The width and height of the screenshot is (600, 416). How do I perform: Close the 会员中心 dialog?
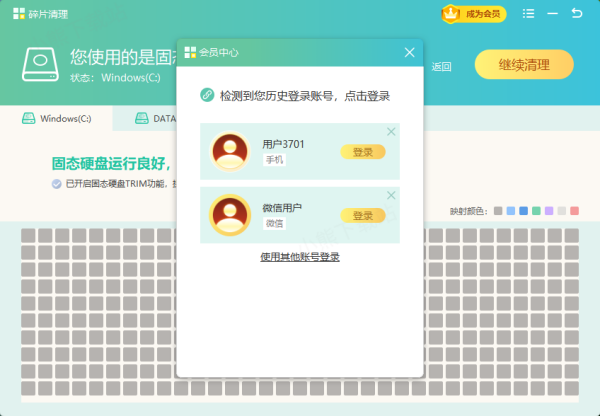[409, 52]
